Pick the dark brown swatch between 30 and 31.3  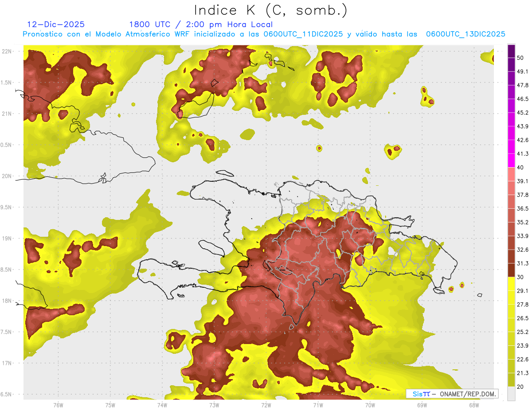coord(511,270)
